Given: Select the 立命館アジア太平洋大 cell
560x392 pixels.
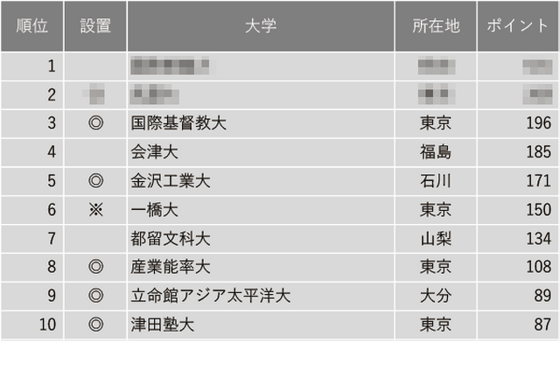Looking at the screenshot, I should [x=210, y=296].
